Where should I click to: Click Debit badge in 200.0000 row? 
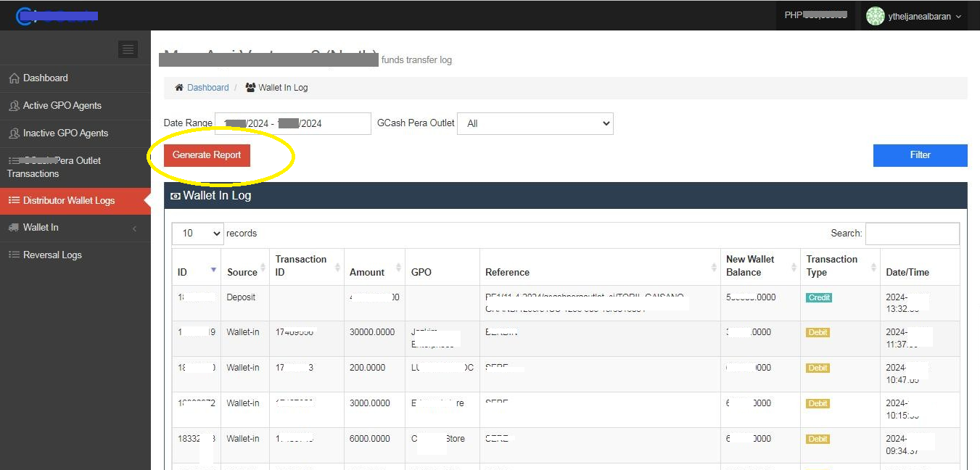(818, 368)
